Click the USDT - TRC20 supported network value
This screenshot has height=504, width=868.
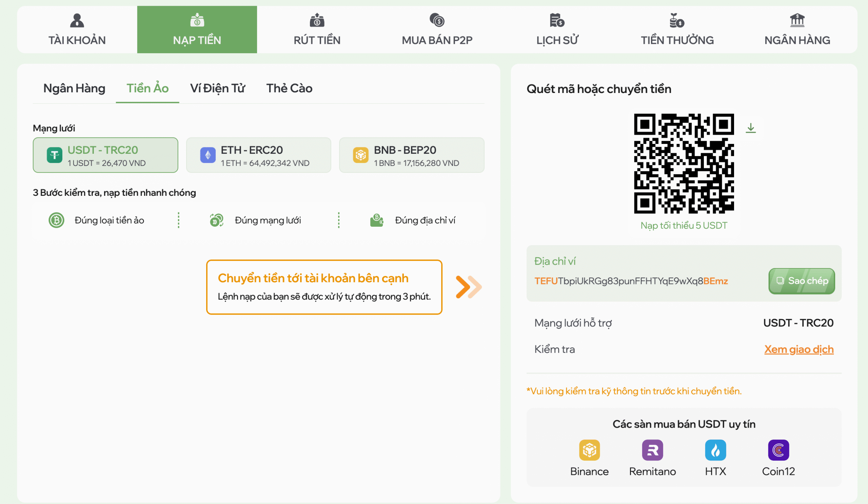coord(798,323)
